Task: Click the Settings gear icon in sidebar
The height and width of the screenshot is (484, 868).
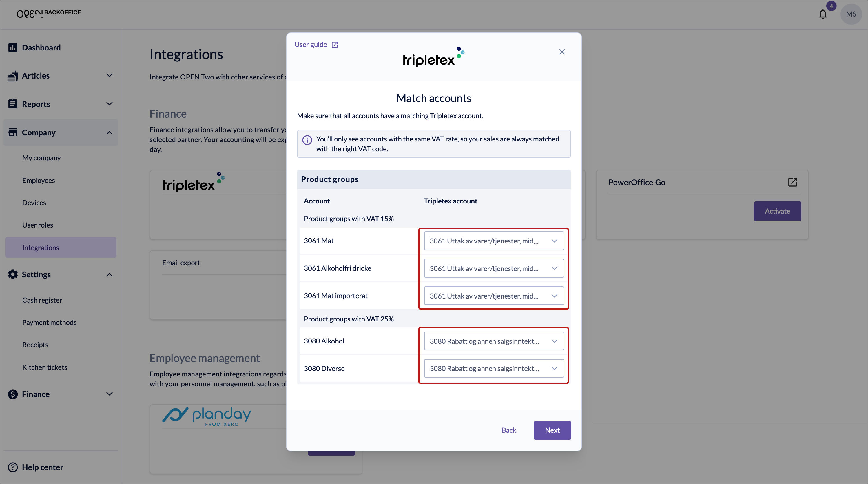Action: click(x=13, y=274)
